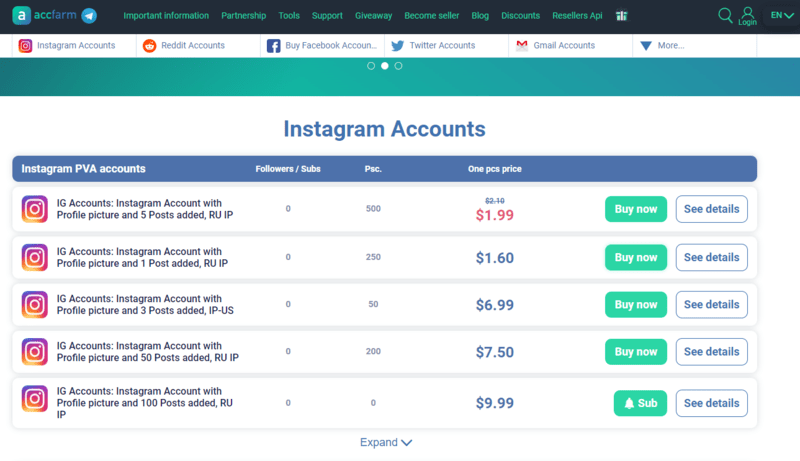800x461 pixels.
Task: Expand the full Instagram accounts list
Action: tap(386, 442)
